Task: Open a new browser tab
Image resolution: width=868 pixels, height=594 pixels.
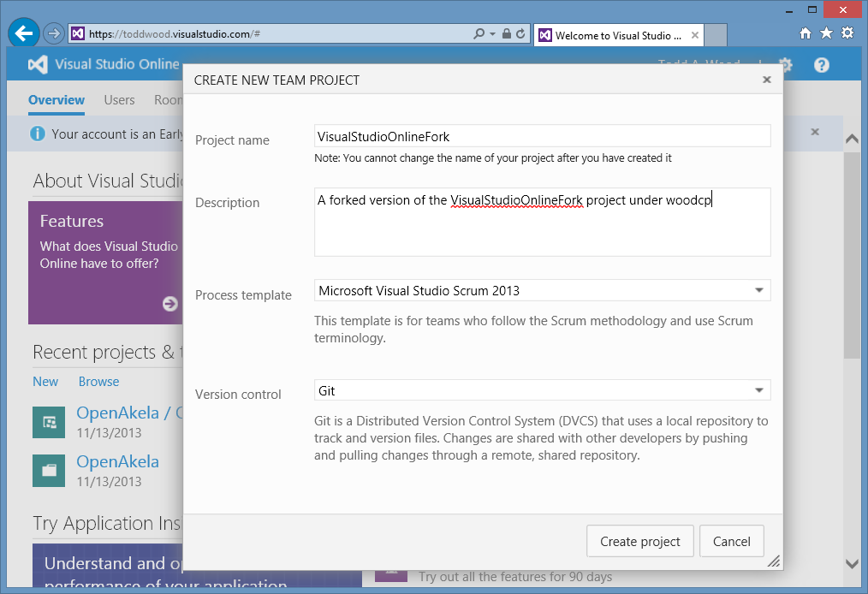Action: 716,35
